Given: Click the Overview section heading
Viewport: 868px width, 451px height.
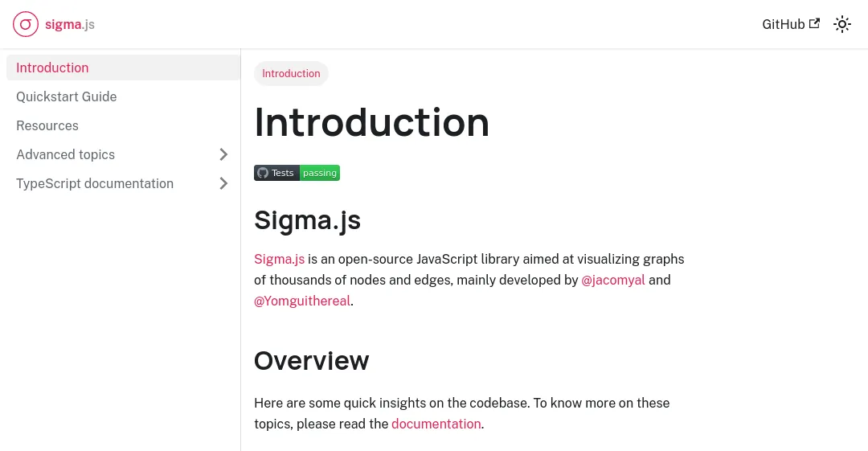Looking at the screenshot, I should click(x=312, y=361).
